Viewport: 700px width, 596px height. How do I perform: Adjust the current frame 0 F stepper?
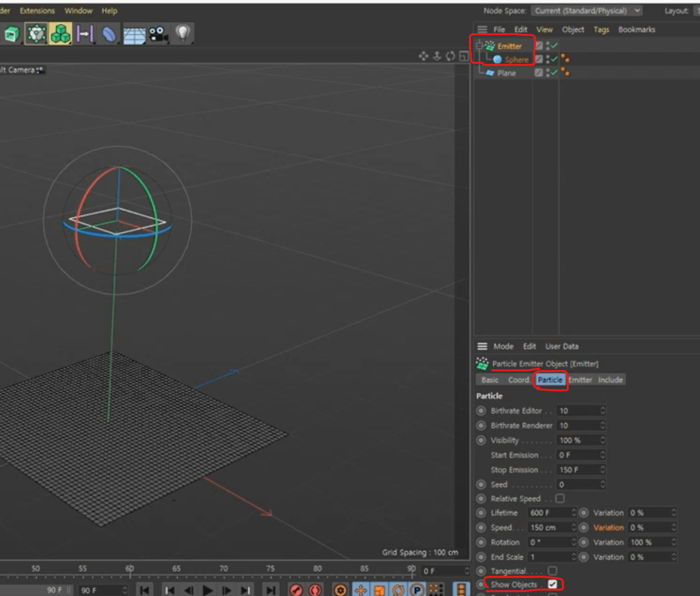point(466,571)
